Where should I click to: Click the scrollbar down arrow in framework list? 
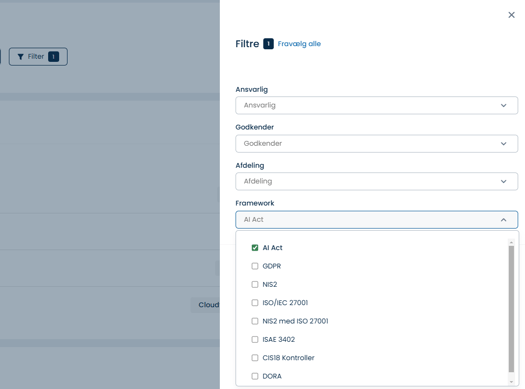511,382
